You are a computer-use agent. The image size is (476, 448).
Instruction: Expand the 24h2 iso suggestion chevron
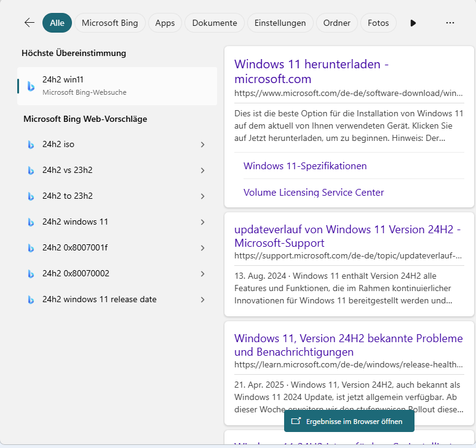203,145
